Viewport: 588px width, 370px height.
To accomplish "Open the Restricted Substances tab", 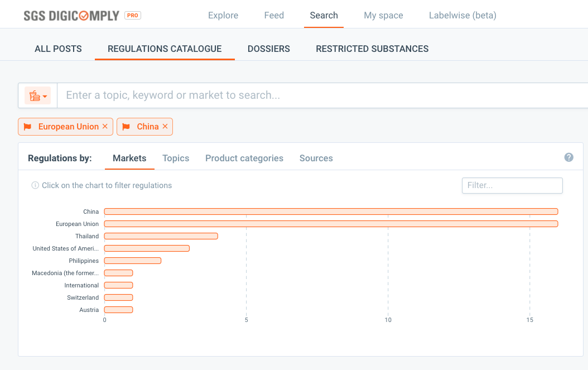I will click(x=372, y=49).
